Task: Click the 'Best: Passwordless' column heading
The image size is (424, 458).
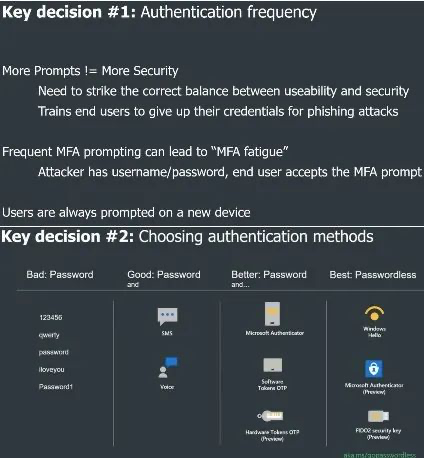Action: (x=373, y=275)
